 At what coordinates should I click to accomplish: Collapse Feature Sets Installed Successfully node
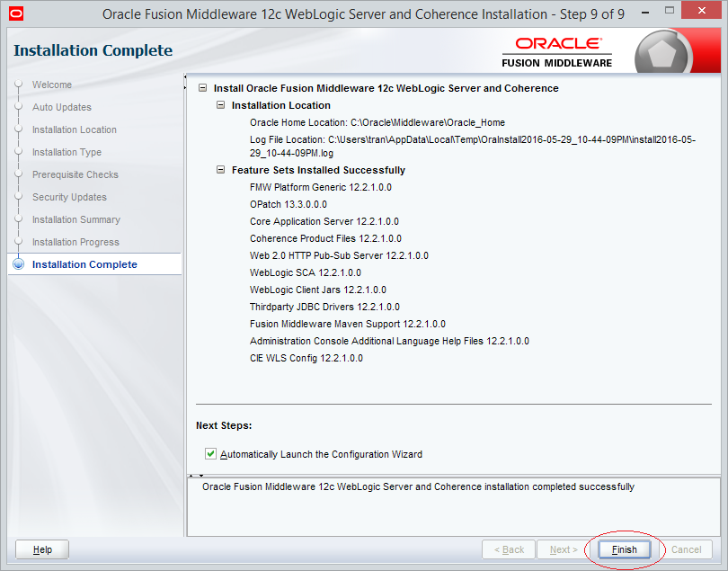point(220,170)
